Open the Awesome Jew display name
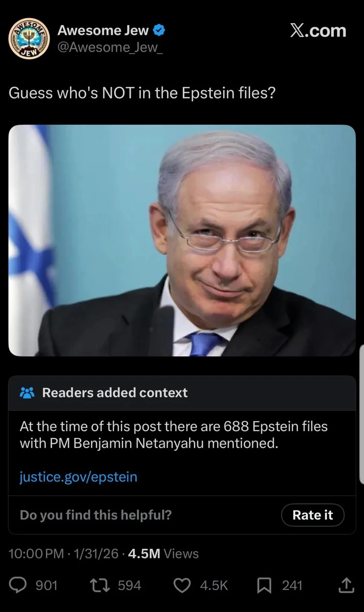Viewport: 364px width, 612px height. [x=103, y=30]
